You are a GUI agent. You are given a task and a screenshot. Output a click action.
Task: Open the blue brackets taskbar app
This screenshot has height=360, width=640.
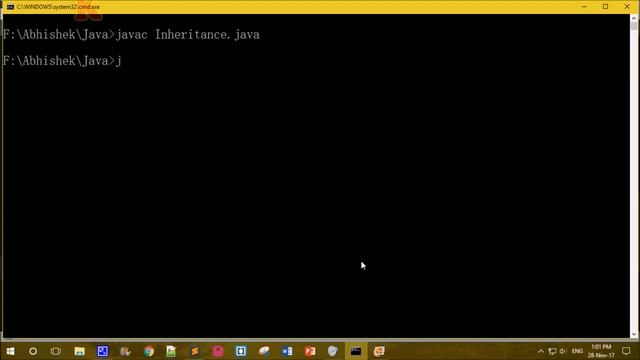(x=241, y=351)
